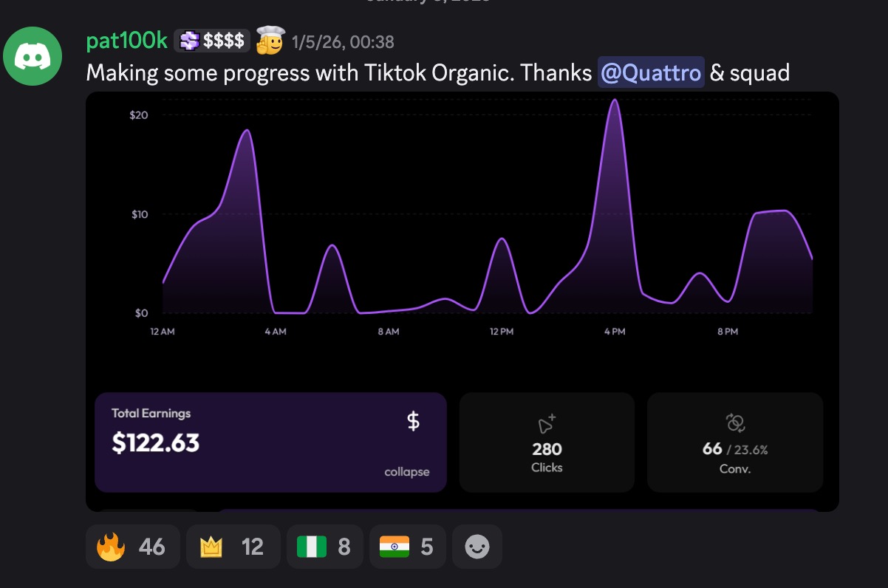
Task: Click the 12 PM label on chart axis
Action: coord(501,332)
